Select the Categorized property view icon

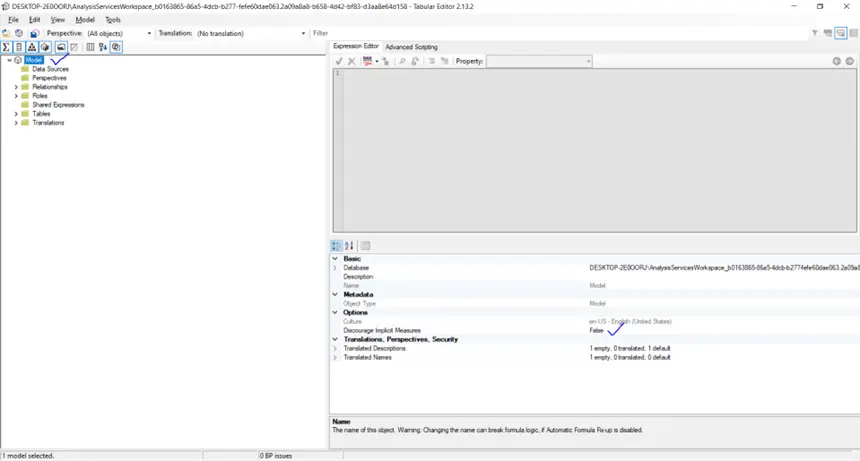click(336, 246)
